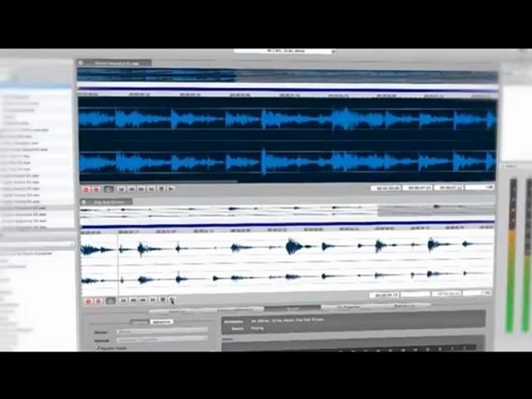Click first time field right of lower editor transport
Screen dimensions: 532x399
pos(385,295)
